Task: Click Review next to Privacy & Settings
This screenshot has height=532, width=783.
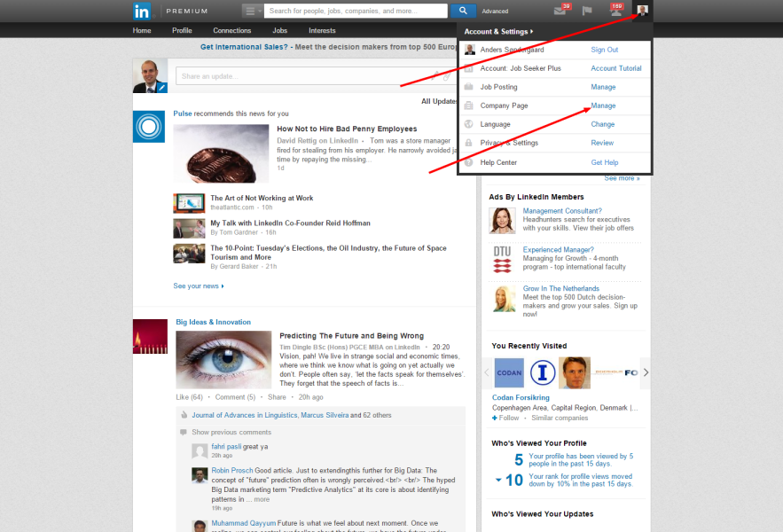Action: click(602, 143)
